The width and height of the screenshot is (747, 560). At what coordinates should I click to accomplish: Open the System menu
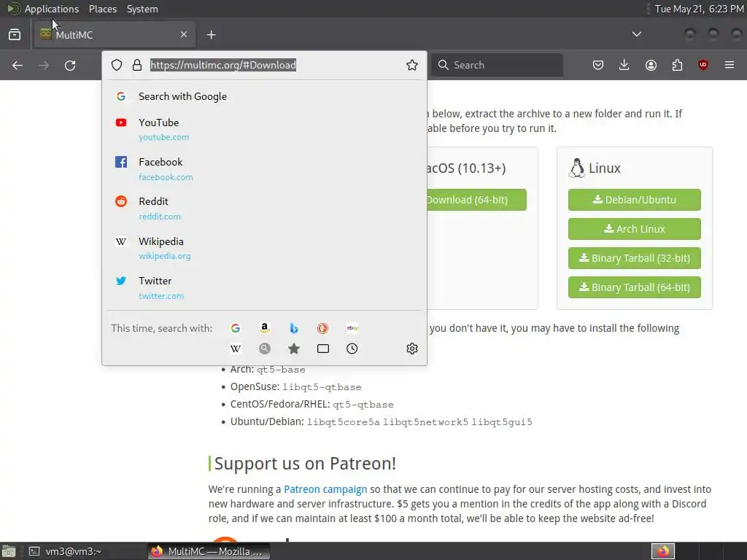click(142, 9)
